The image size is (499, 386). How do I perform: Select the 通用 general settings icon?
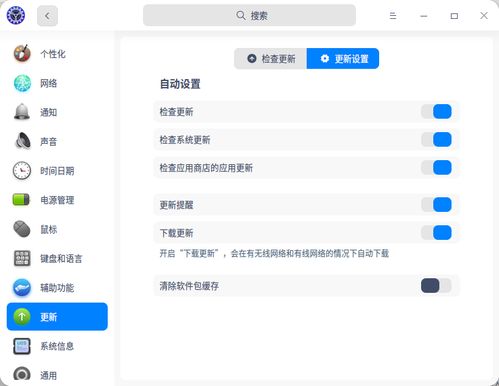[22, 375]
